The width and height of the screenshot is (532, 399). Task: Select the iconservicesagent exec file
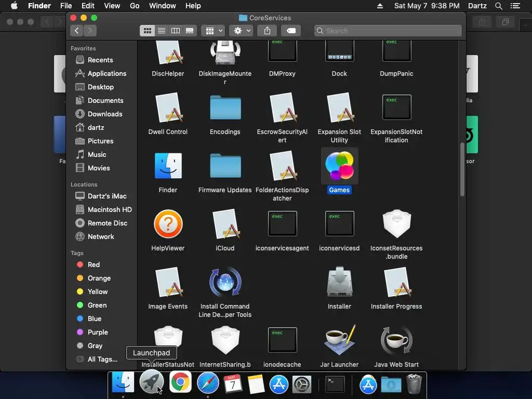point(282,223)
